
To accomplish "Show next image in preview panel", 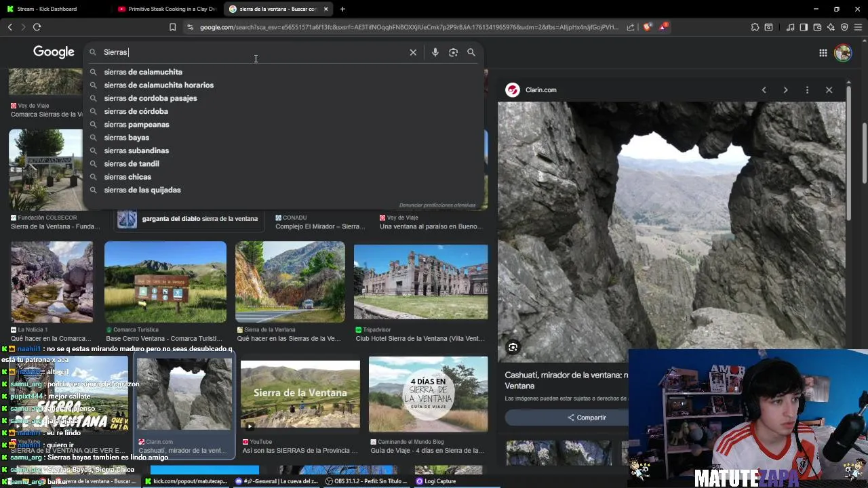I will pyautogui.click(x=785, y=90).
